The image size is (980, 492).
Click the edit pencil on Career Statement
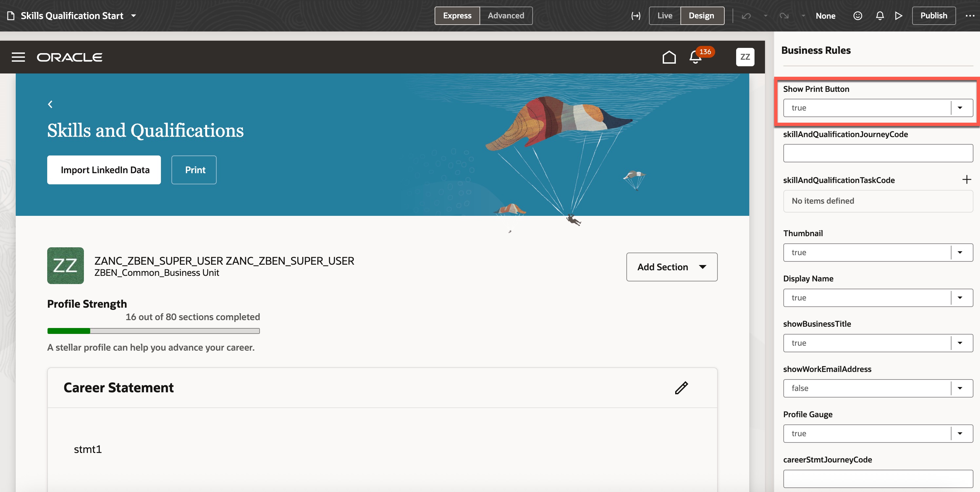[x=681, y=387]
